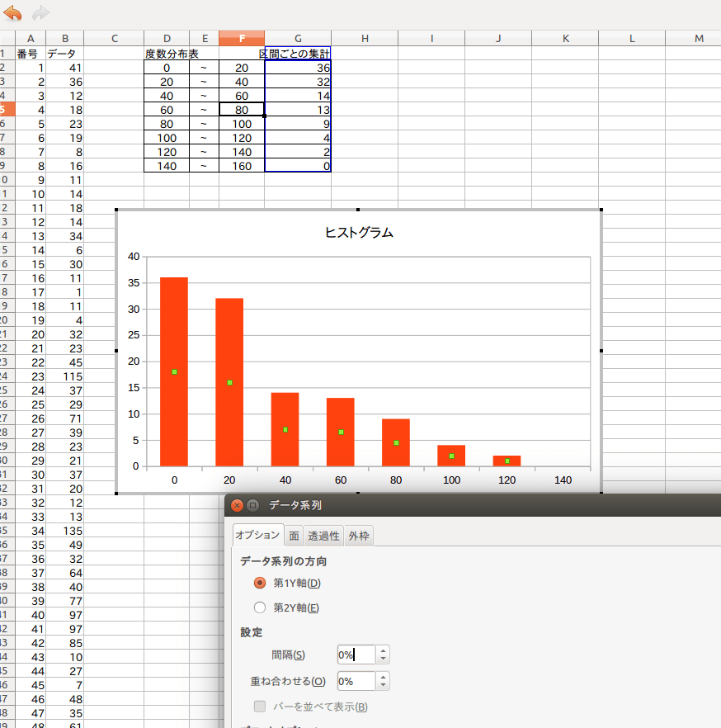Switch to the オプション tab
The height and width of the screenshot is (728, 721).
[x=257, y=536]
